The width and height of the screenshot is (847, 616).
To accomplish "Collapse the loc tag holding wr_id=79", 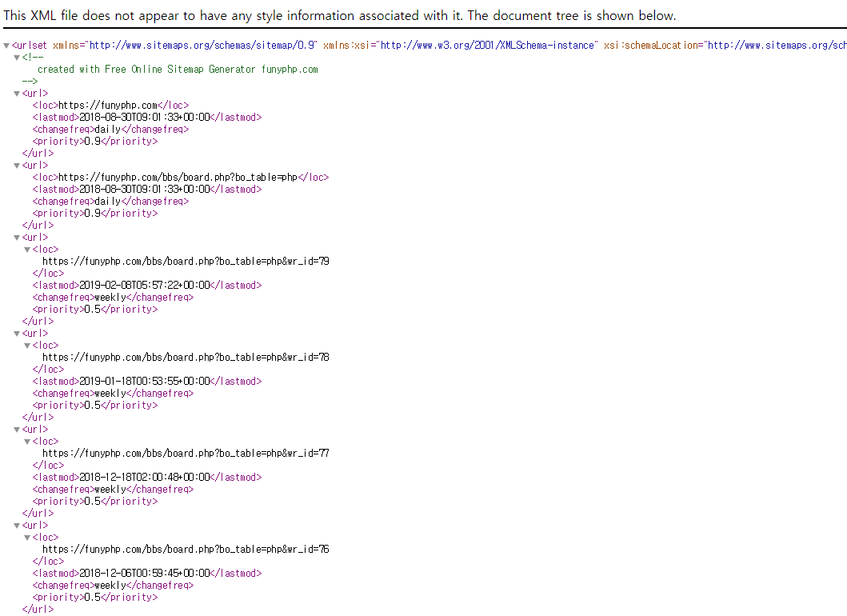I will 26,250.
